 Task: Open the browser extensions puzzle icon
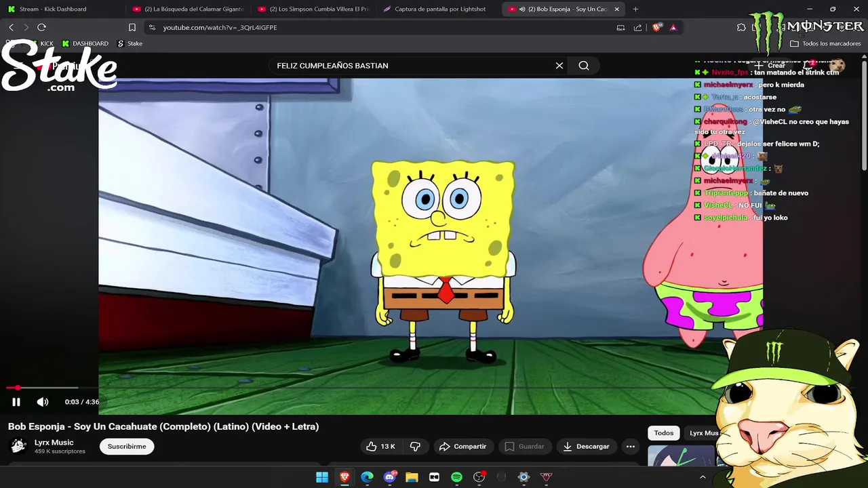point(741,27)
